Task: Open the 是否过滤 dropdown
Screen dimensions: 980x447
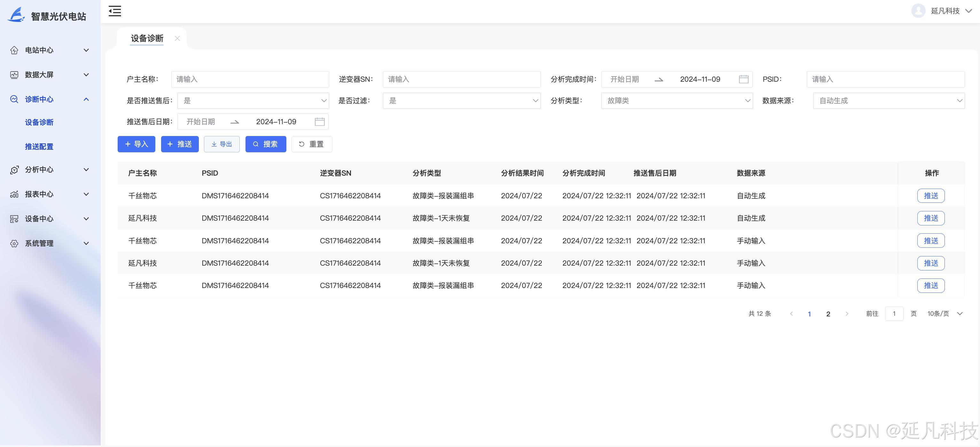Action: 462,101
